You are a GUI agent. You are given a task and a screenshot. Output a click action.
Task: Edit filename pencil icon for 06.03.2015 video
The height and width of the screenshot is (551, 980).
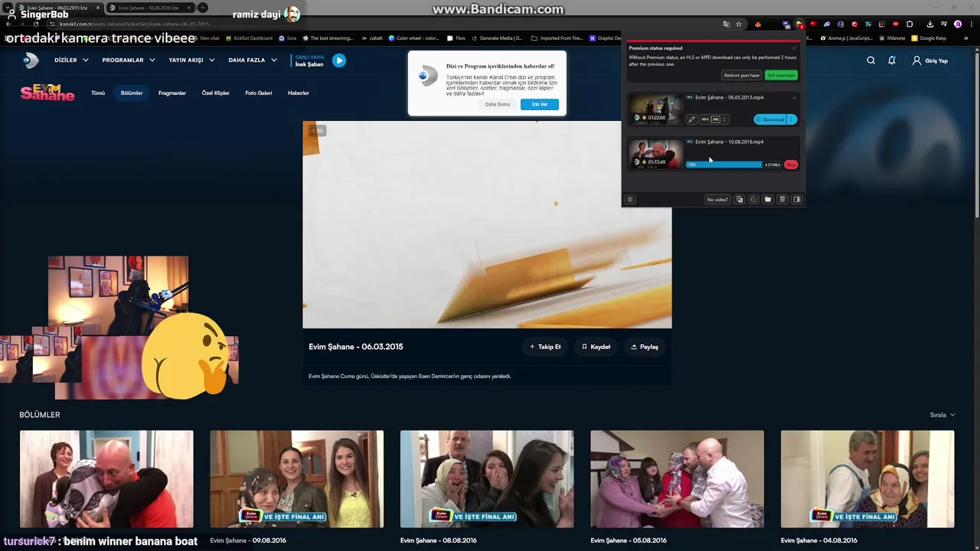point(691,119)
